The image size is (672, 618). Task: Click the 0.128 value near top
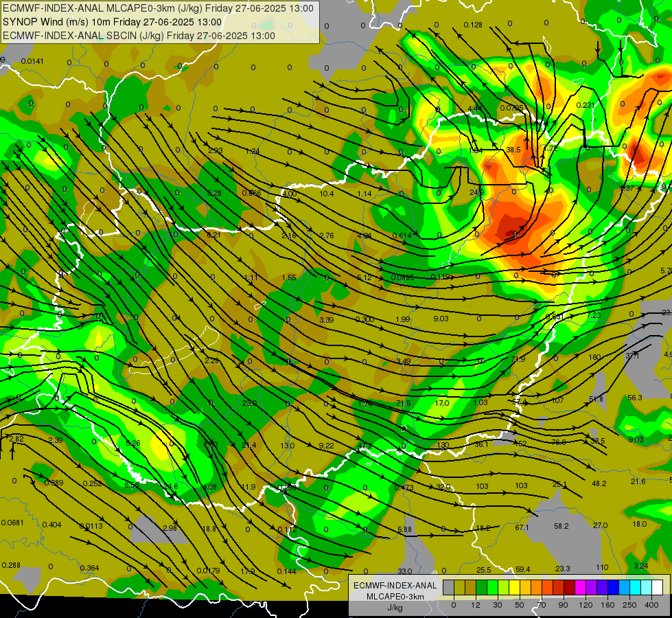pyautogui.click(x=473, y=25)
